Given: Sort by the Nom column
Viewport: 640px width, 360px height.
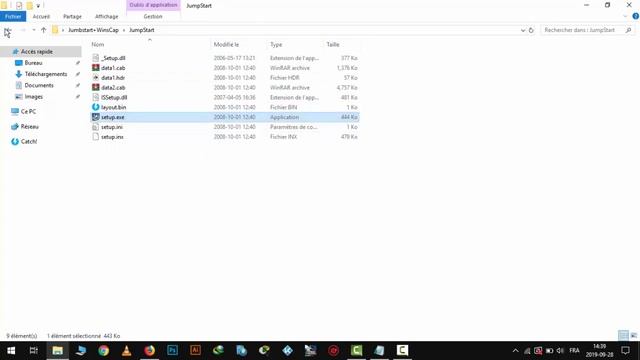Looking at the screenshot, I should (x=98, y=44).
